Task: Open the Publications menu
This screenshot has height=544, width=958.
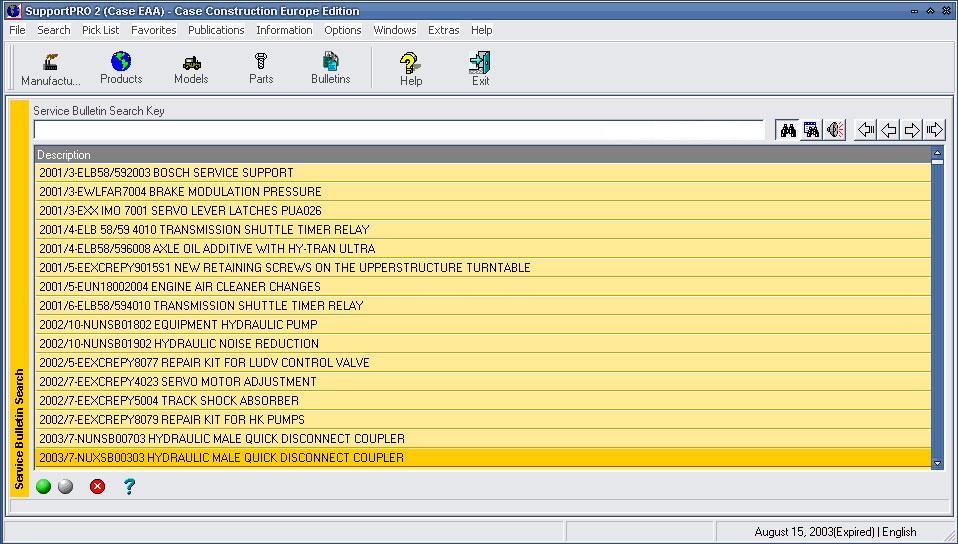Action: pyautogui.click(x=216, y=30)
